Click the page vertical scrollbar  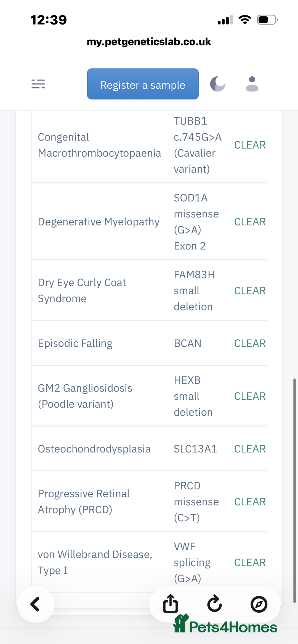tap(294, 491)
